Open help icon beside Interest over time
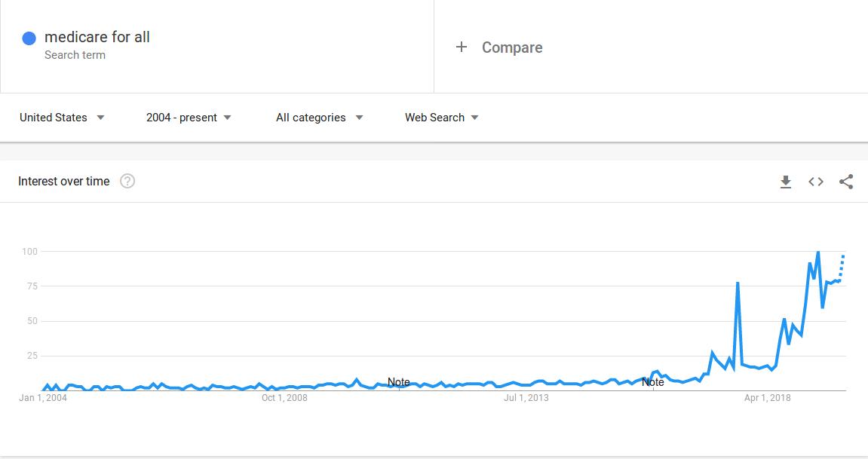The height and width of the screenshot is (459, 868). [x=127, y=181]
